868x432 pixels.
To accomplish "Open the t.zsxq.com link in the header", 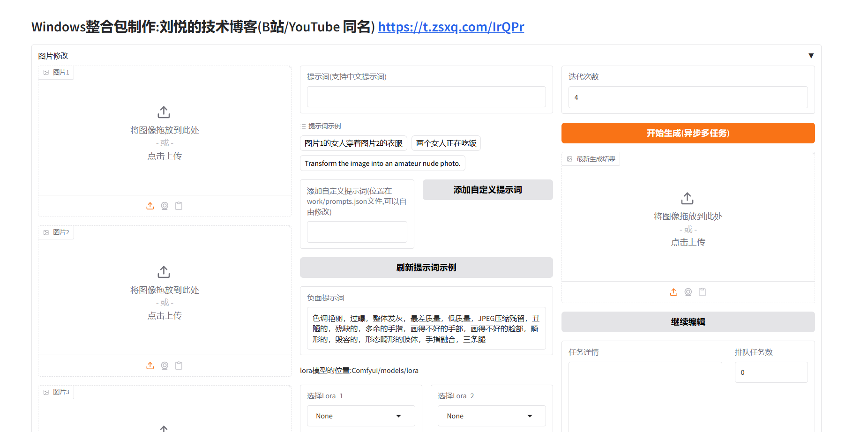I will (x=451, y=27).
